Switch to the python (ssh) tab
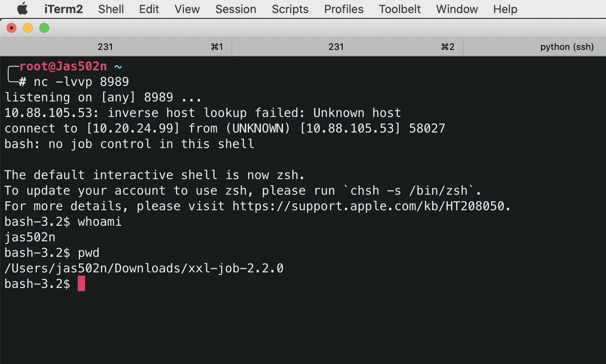This screenshot has height=364, width=606. 535,47
